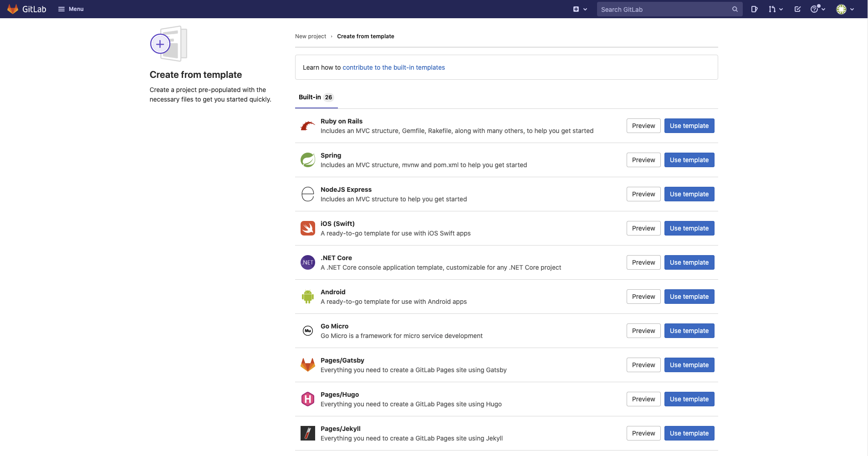
Task: Use the Go Micro template
Action: [x=689, y=331]
